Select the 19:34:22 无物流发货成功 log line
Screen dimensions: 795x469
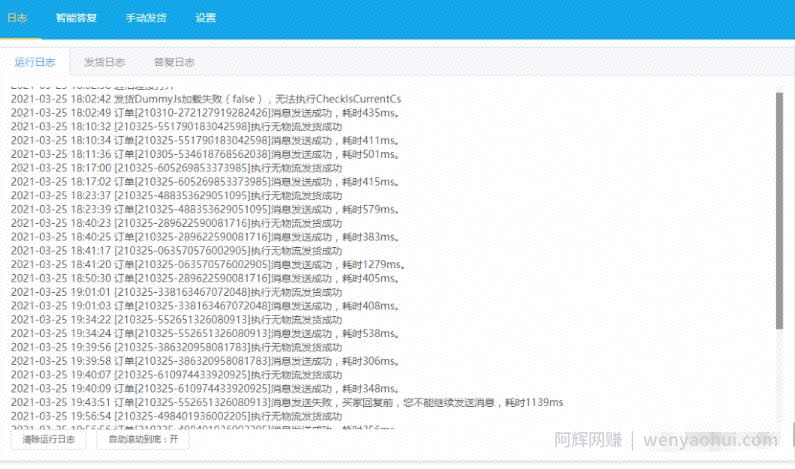click(x=176, y=319)
